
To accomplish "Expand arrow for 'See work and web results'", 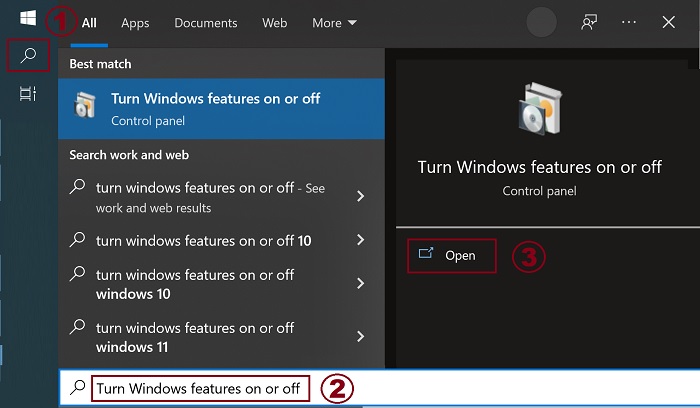I will click(360, 197).
